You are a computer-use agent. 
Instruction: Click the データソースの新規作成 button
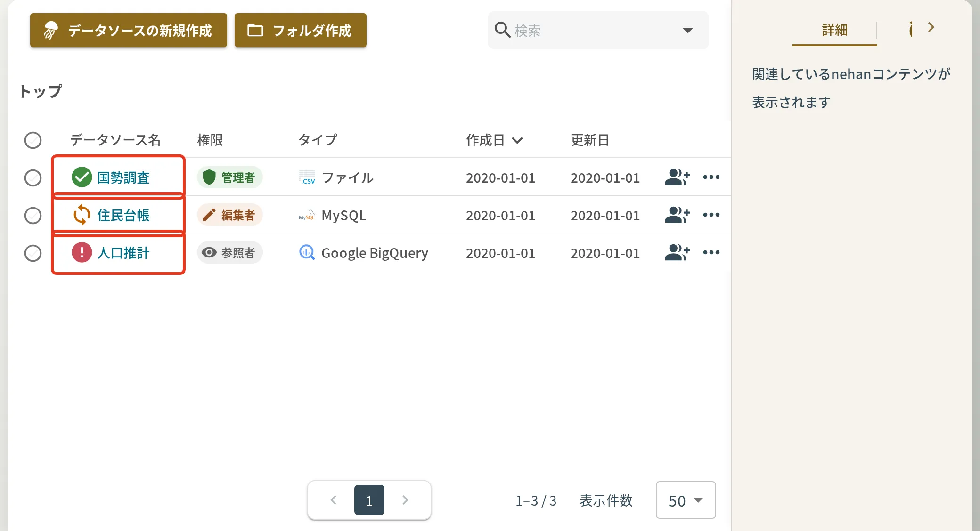(129, 30)
